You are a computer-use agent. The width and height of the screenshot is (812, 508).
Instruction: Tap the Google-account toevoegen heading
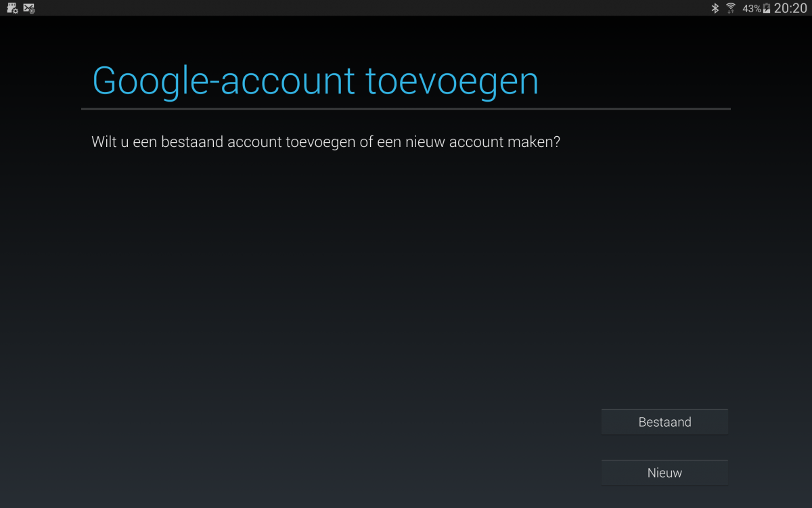[x=315, y=82]
